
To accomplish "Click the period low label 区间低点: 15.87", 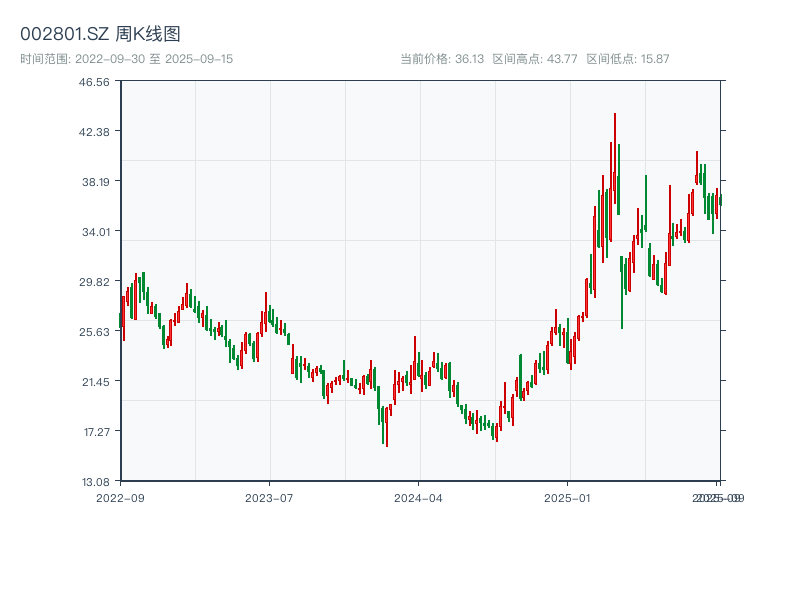I will (x=628, y=59).
